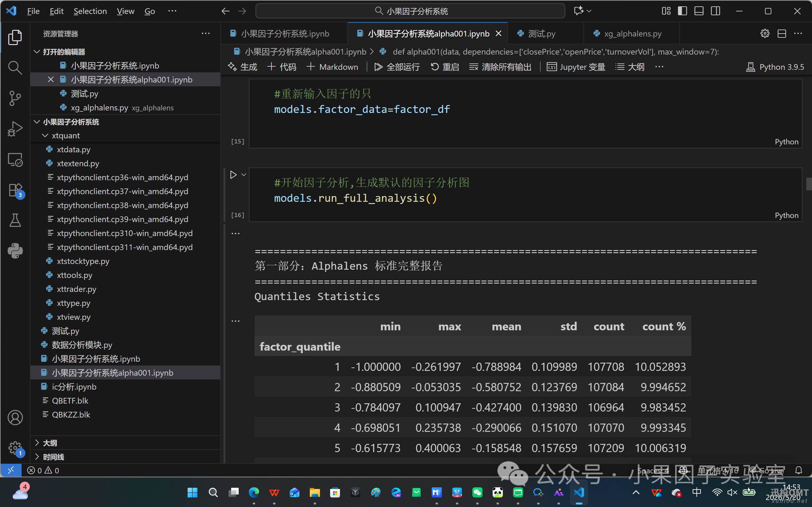This screenshot has width=812, height=507.
Task: Open the Selection menu
Action: pyautogui.click(x=90, y=11)
